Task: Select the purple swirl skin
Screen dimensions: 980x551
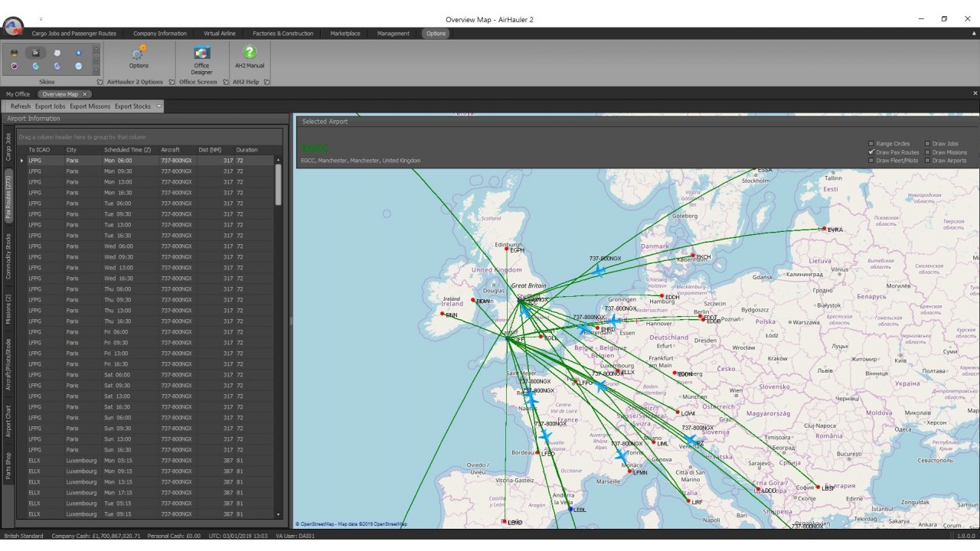Action: pos(14,66)
